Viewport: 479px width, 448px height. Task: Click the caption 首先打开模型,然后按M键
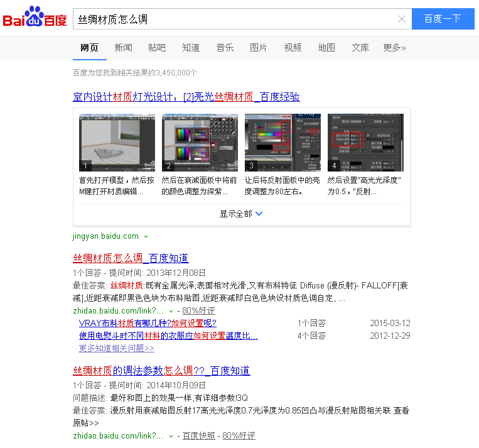pyautogui.click(x=117, y=185)
